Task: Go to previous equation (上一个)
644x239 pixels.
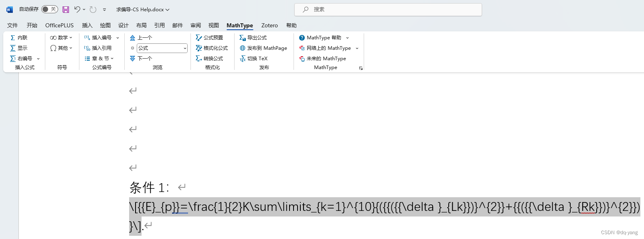Action: (x=141, y=37)
